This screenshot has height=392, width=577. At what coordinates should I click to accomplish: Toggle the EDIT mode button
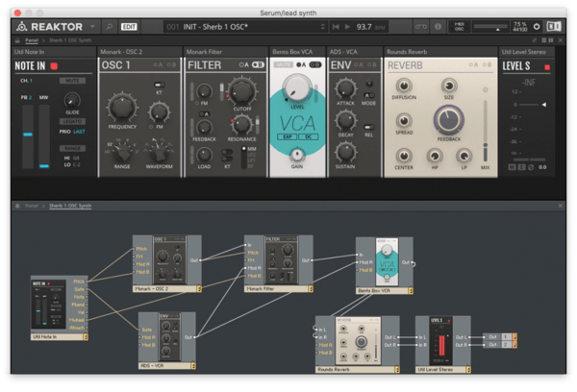(x=129, y=27)
